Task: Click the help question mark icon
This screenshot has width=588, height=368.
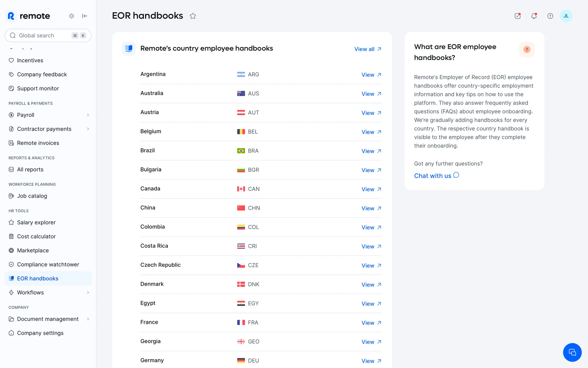Action: click(550, 16)
